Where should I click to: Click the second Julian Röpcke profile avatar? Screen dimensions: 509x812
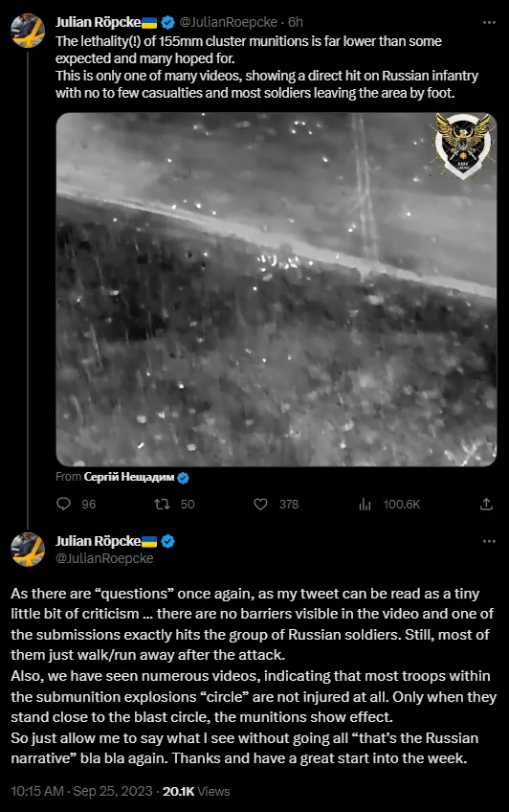[28, 550]
